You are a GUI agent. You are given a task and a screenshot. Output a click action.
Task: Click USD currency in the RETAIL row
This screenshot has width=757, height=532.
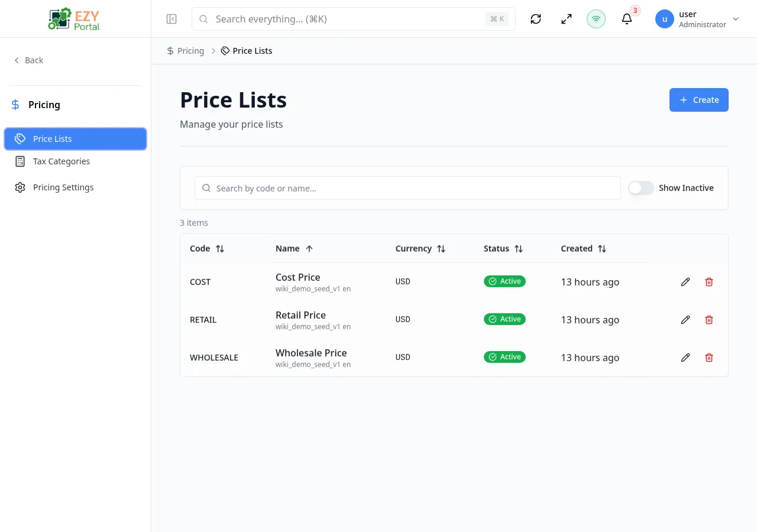(x=403, y=319)
